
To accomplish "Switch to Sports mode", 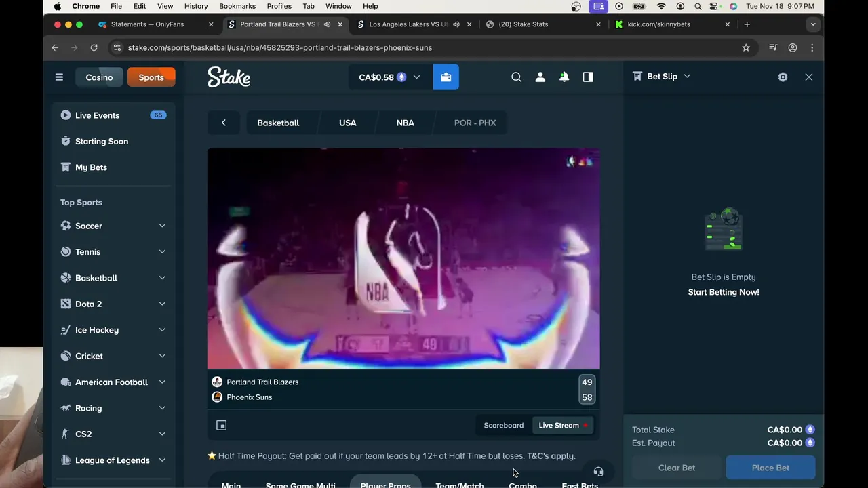I will coord(151,77).
